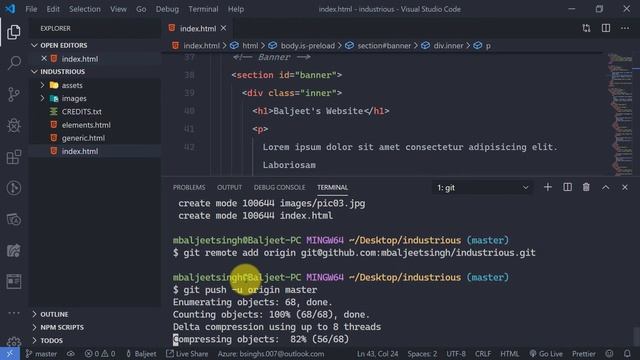Open the View menu

(118, 9)
